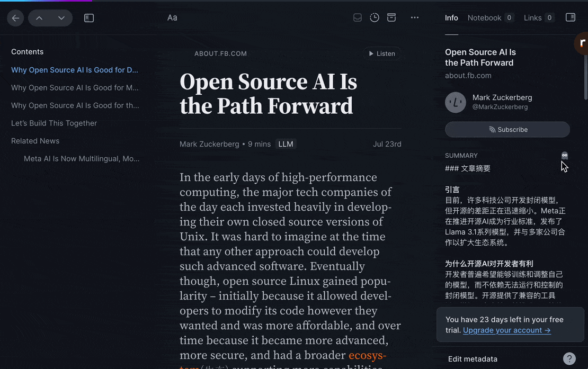Switch to the Notebook tab

pyautogui.click(x=484, y=17)
